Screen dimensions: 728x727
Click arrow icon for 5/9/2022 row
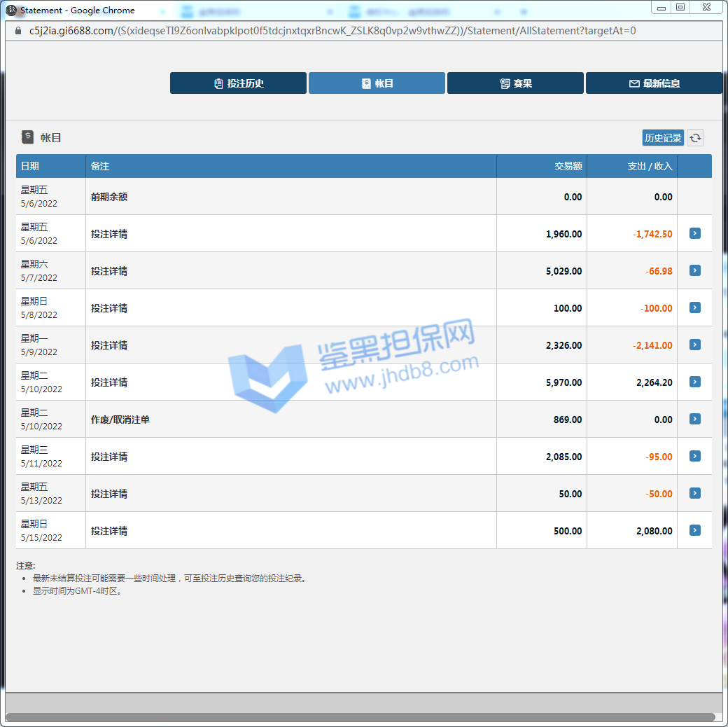(694, 345)
